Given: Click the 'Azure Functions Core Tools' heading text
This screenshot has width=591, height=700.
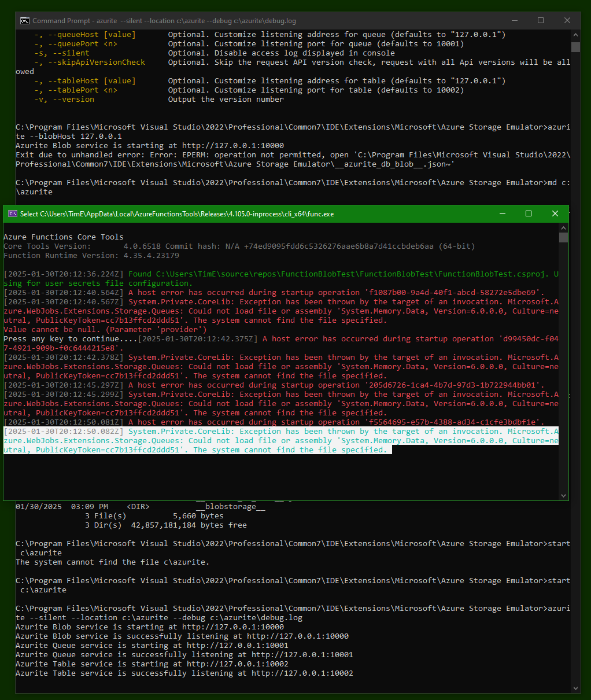Looking at the screenshot, I should [x=64, y=237].
